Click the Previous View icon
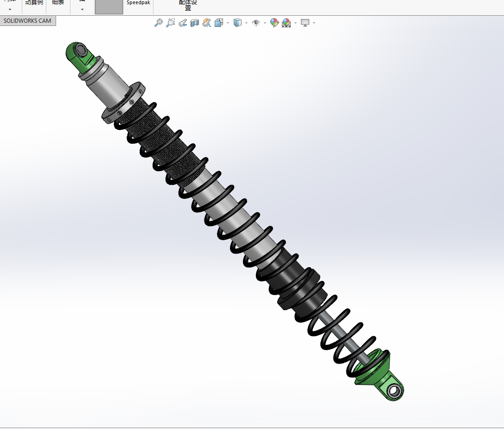Viewport: 504px width, 429px height. tap(183, 23)
